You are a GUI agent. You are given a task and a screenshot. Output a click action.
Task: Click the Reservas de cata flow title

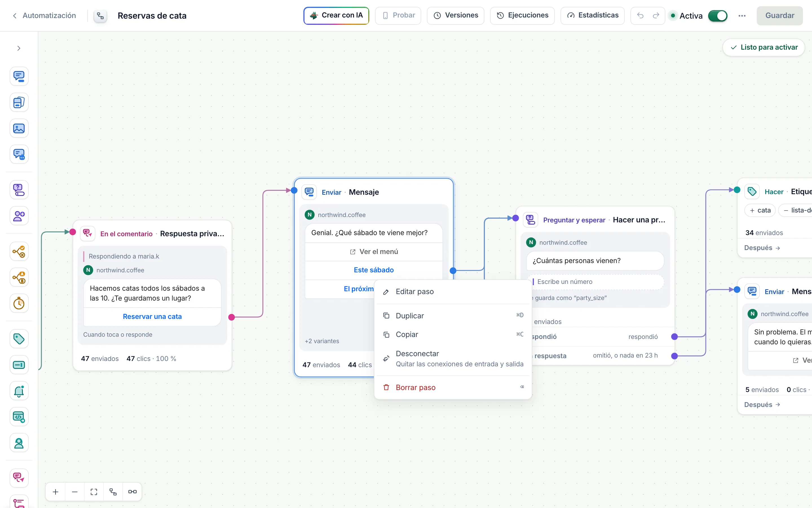[152, 16]
